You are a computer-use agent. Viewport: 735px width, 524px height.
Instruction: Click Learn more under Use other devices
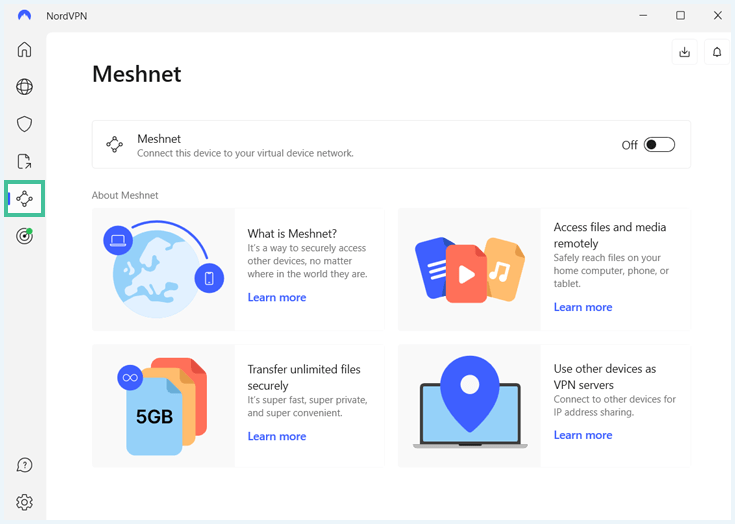[583, 435]
